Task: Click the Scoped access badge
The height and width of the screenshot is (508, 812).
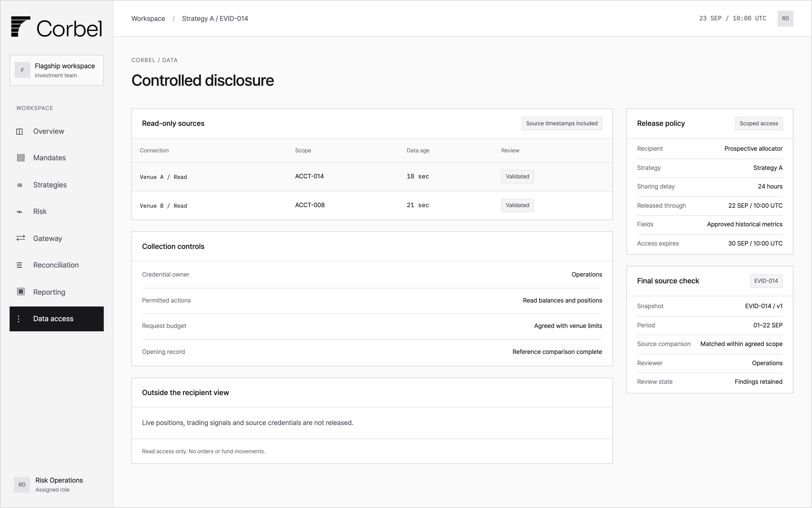Action: [x=759, y=123]
